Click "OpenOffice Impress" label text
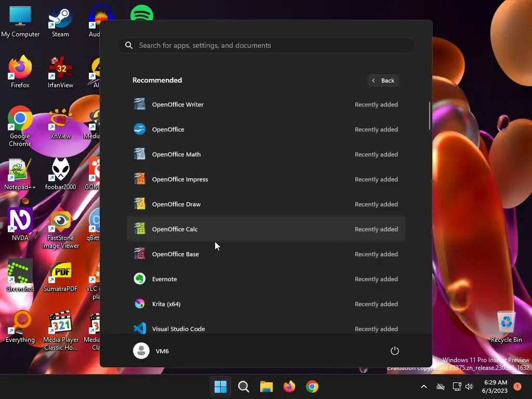 click(x=180, y=179)
